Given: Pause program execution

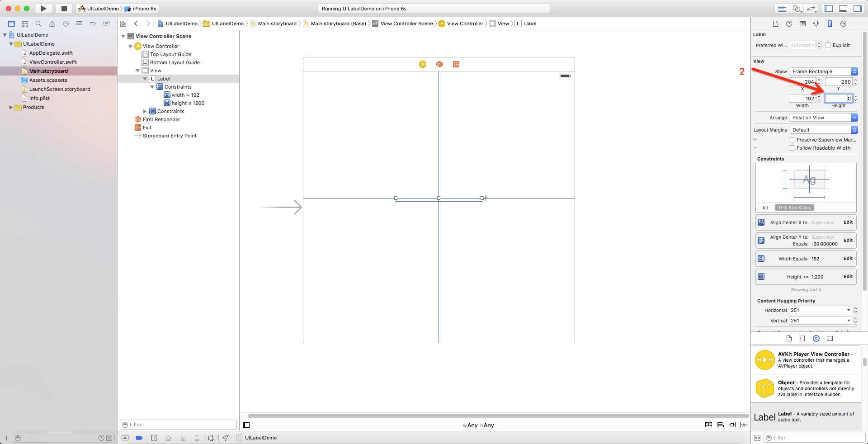Looking at the screenshot, I should click(154, 438).
